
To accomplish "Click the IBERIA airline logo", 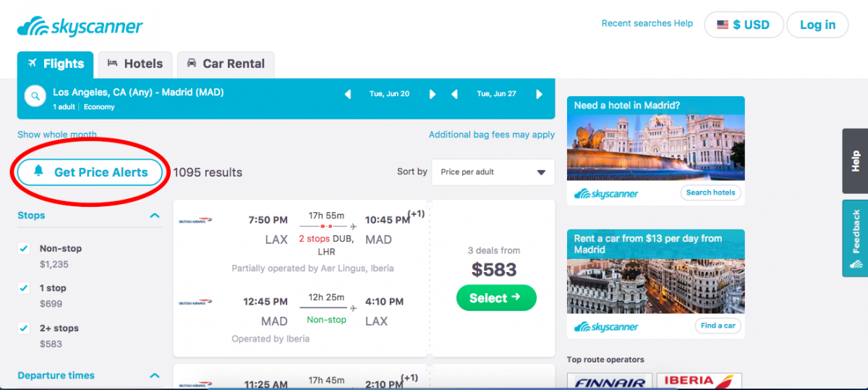I will 699,381.
